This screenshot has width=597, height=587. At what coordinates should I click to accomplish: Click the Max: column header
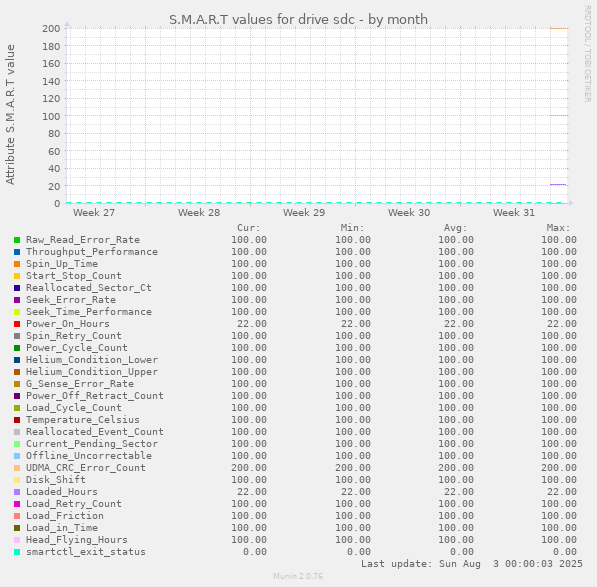[x=559, y=228]
